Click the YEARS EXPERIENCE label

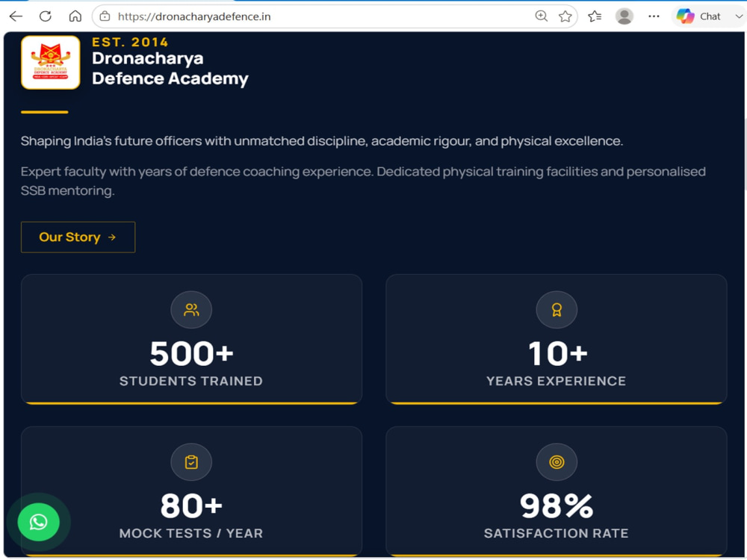(x=556, y=381)
